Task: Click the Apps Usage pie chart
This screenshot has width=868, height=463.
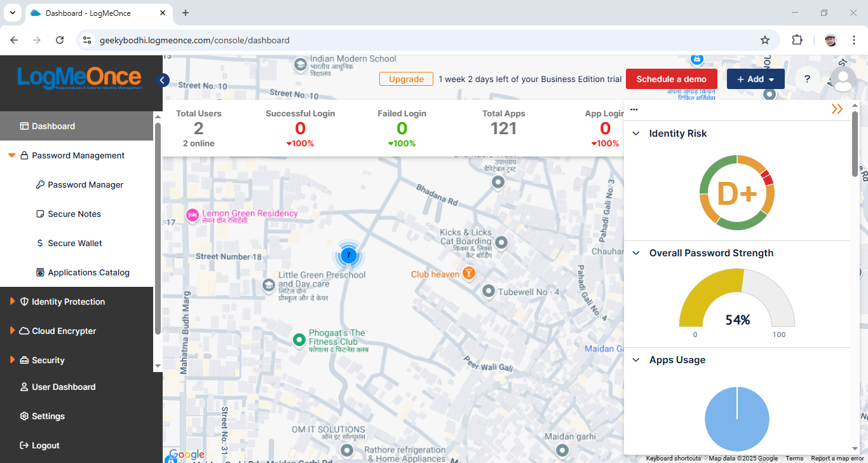Action: pyautogui.click(x=737, y=418)
